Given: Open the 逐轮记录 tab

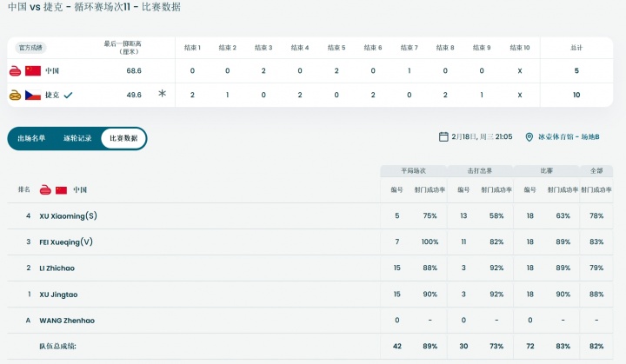Looking at the screenshot, I should click(77, 138).
